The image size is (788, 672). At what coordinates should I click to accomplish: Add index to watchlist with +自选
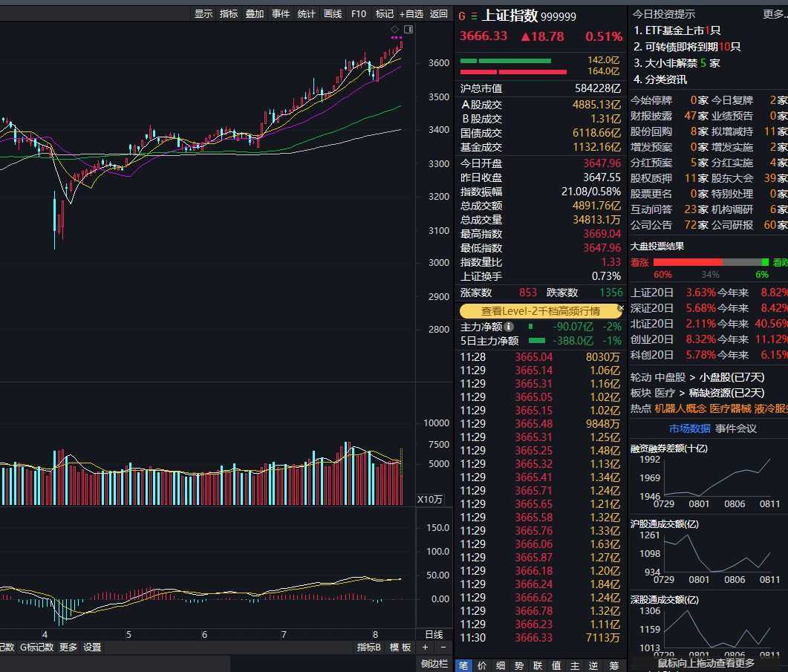pos(411,13)
